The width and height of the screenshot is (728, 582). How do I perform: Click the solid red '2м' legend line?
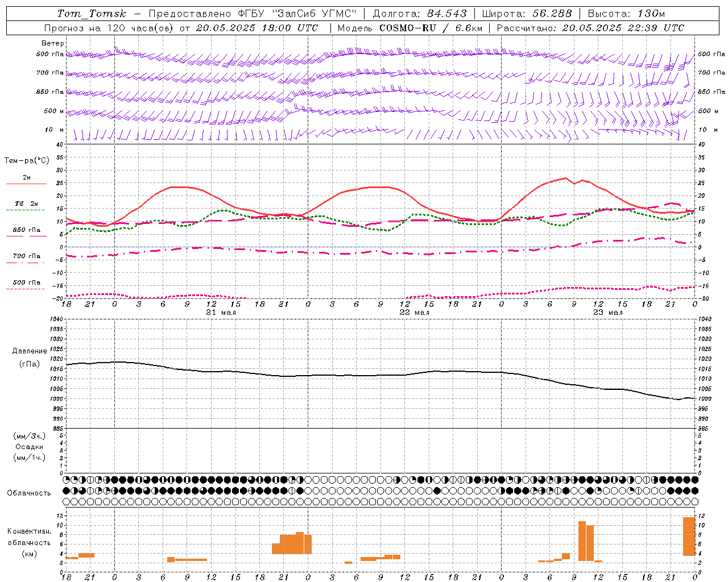26,184
